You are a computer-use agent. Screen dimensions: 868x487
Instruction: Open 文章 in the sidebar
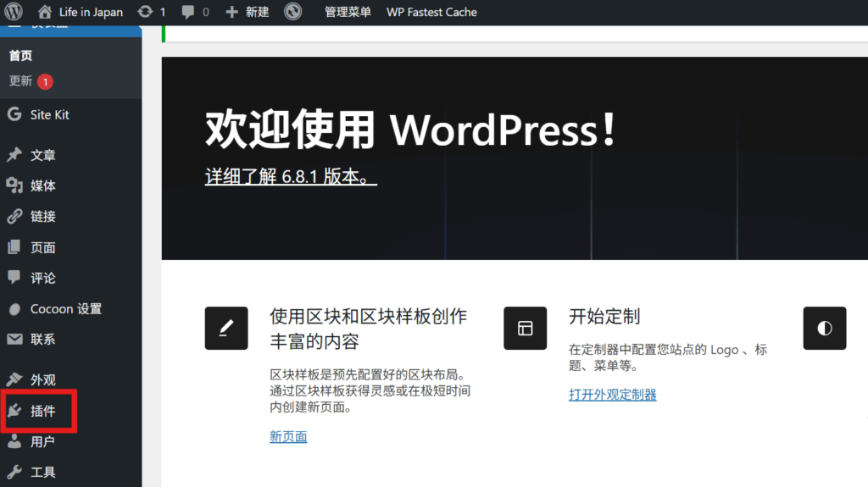tap(43, 156)
